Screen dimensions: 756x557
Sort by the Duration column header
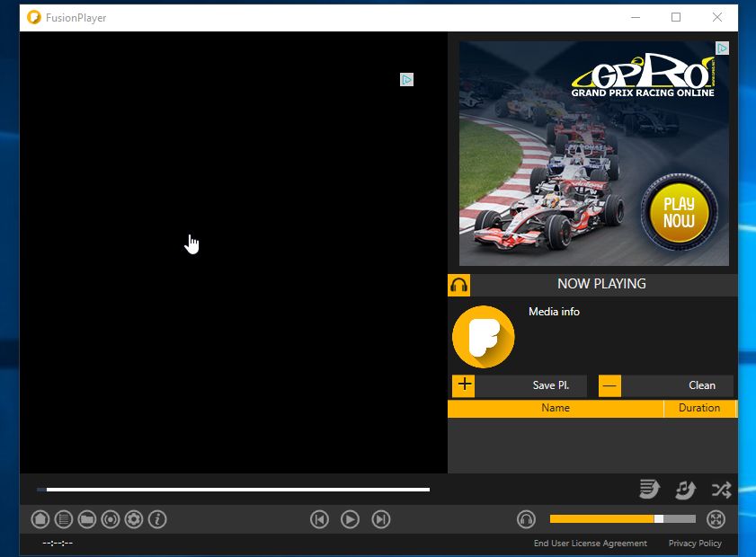[699, 408]
